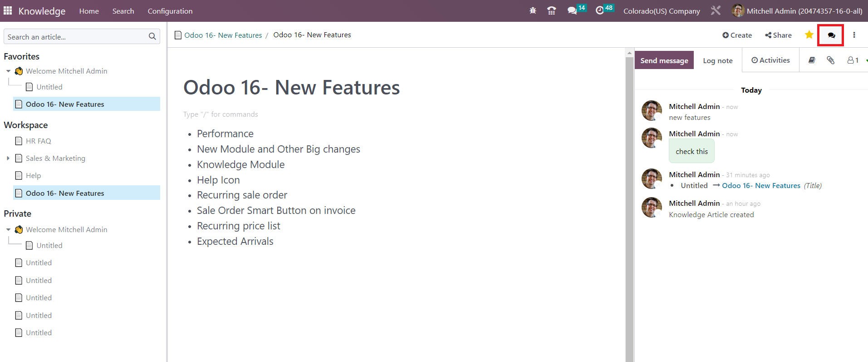Screen dimensions: 868x362
Task: Click the hand emoji icon under Favorites
Action: pos(19,71)
